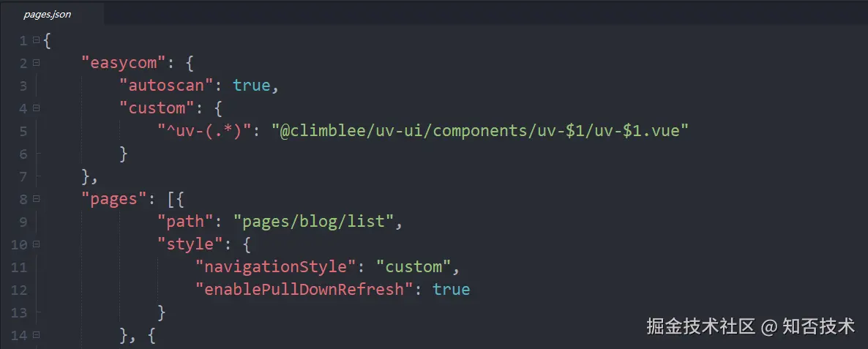Collapse the "pages" array fold marker
Image resolution: width=868 pixels, height=349 pixels.
[x=36, y=199]
